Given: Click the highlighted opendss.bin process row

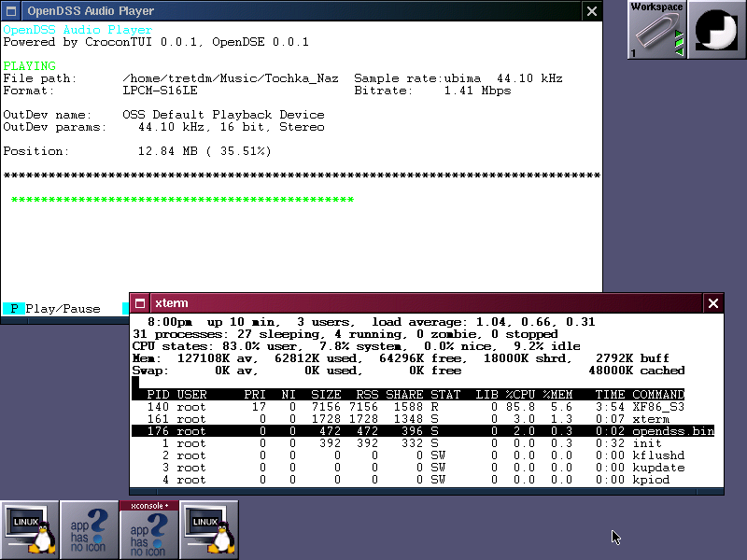Looking at the screenshot, I should point(423,431).
